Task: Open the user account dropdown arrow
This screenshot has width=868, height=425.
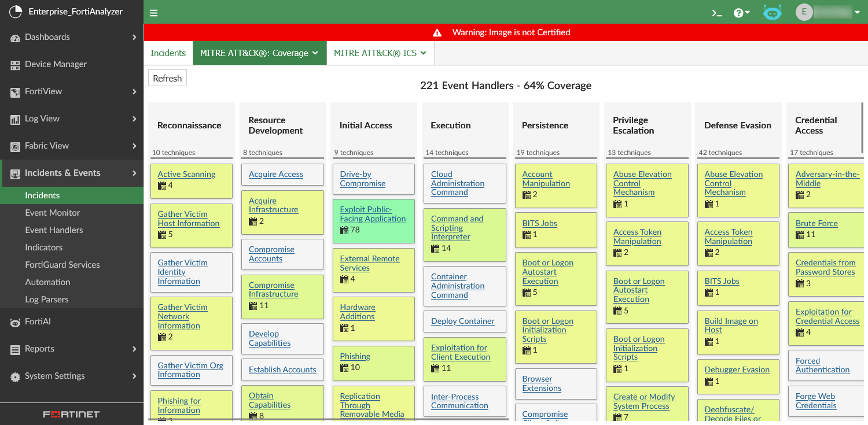Action: coord(857,12)
